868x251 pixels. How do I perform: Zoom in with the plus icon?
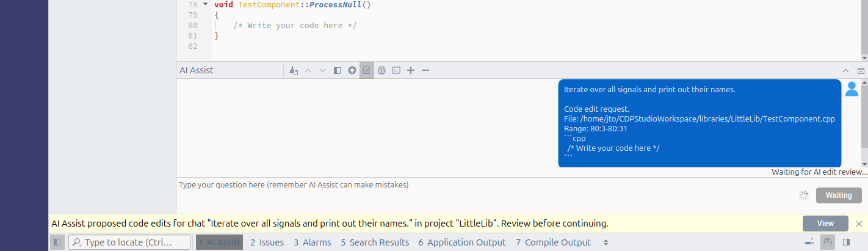click(x=411, y=70)
